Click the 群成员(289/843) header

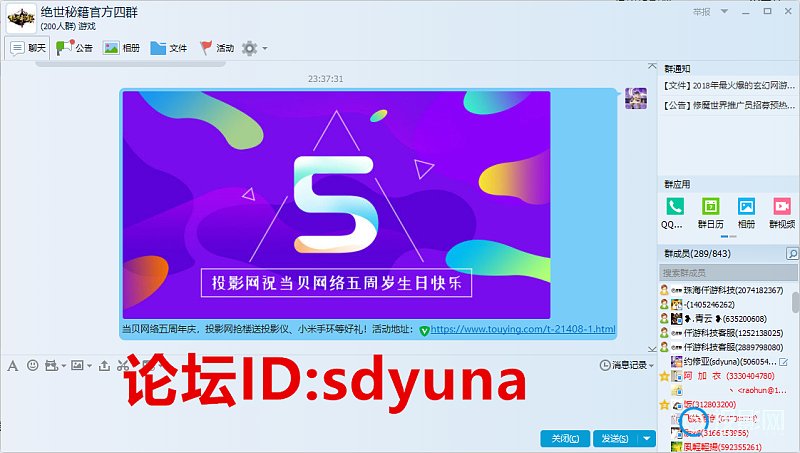point(697,254)
